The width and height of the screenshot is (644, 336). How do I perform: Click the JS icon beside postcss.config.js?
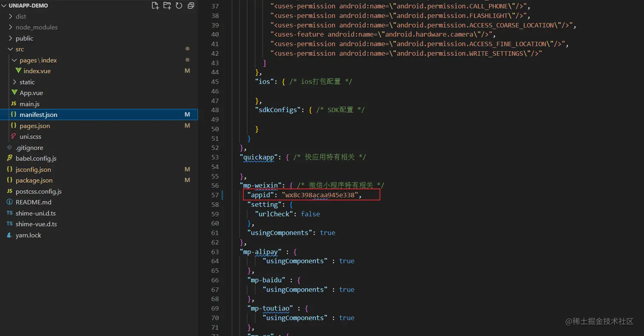pos(9,191)
